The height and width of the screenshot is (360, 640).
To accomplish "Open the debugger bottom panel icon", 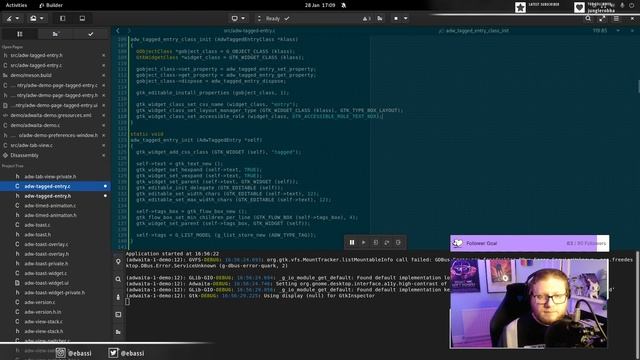I will 118,297.
